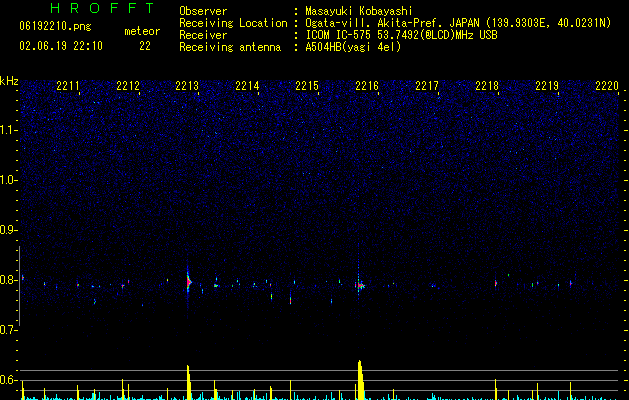Click the word "meteor" label
This screenshot has width=629, height=400.
click(142, 31)
